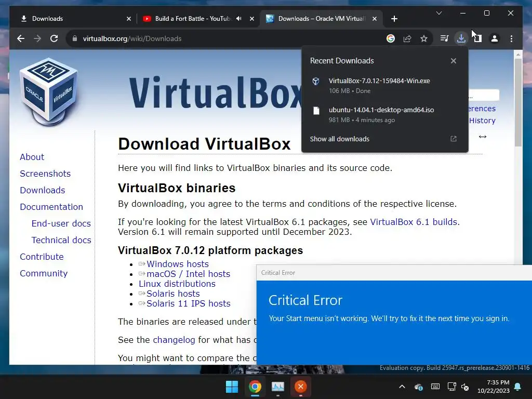Open the Windows Start button
This screenshot has height=399, width=532.
[232, 387]
